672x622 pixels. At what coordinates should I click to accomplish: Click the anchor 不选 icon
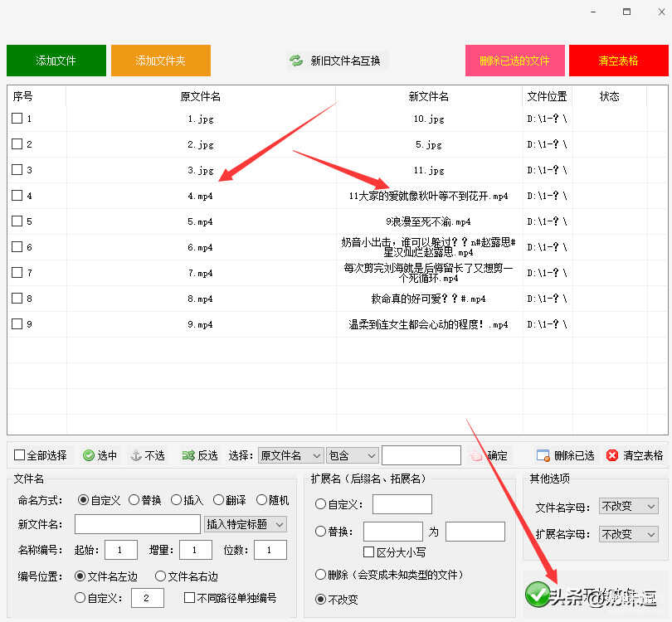click(136, 455)
